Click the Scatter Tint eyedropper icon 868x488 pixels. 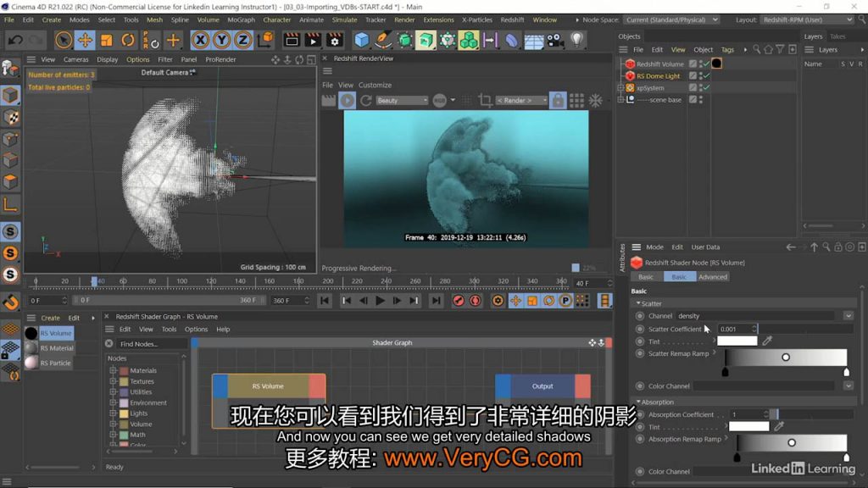point(766,341)
